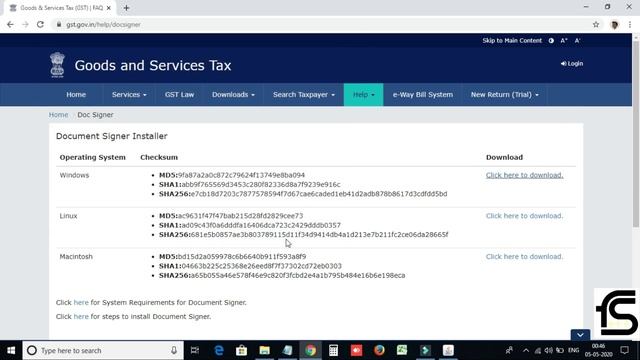Open the Home menu item
This screenshot has width=640, height=360.
[76, 95]
